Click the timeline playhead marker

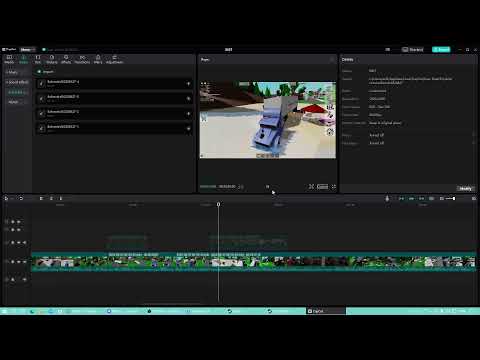click(218, 204)
